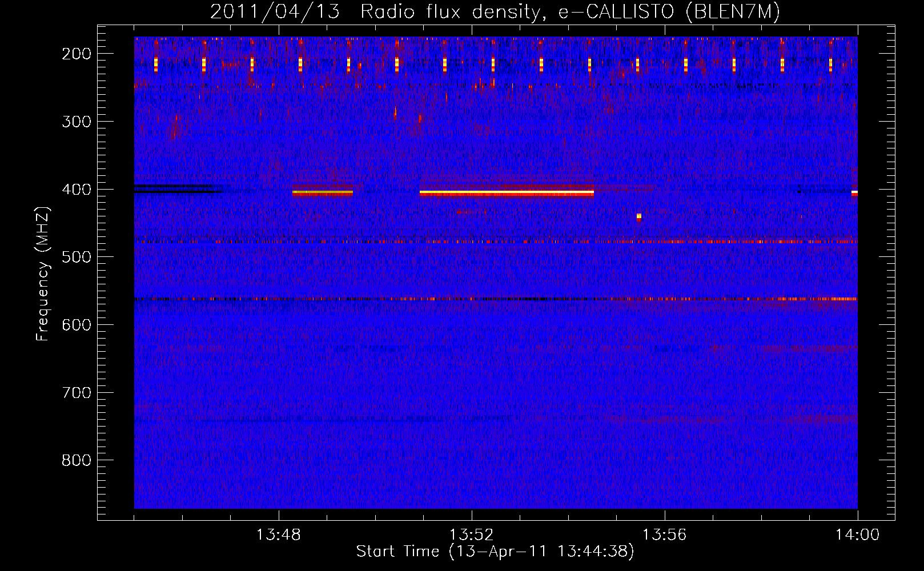Click the long bright 400 MHz emission band
This screenshot has height=571, width=924.
click(507, 193)
